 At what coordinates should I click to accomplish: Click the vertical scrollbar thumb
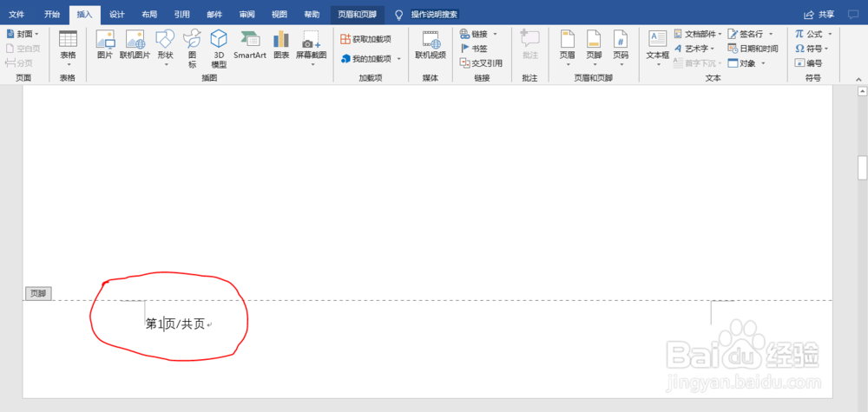[x=862, y=167]
